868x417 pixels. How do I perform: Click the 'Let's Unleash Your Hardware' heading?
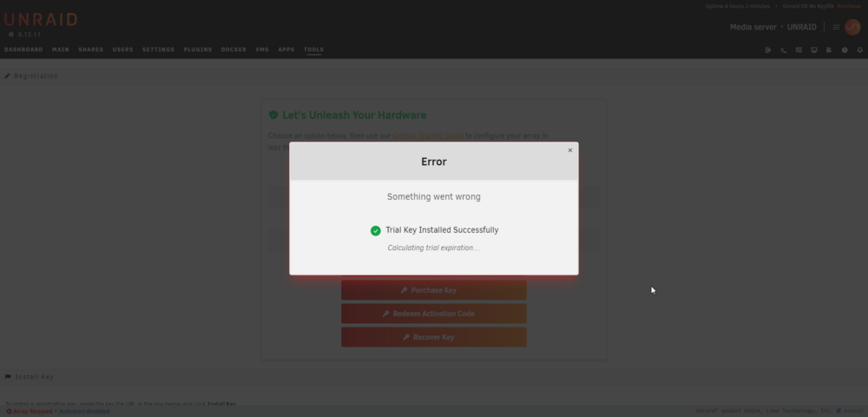tap(354, 116)
